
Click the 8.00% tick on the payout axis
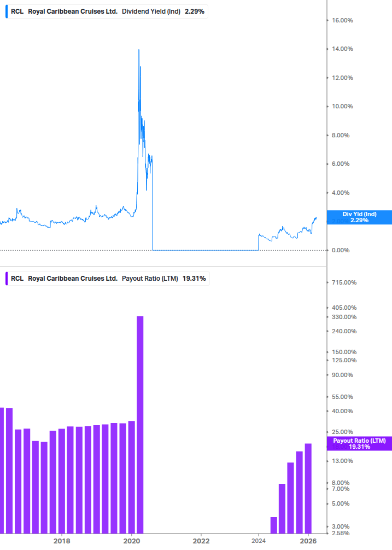(x=341, y=483)
